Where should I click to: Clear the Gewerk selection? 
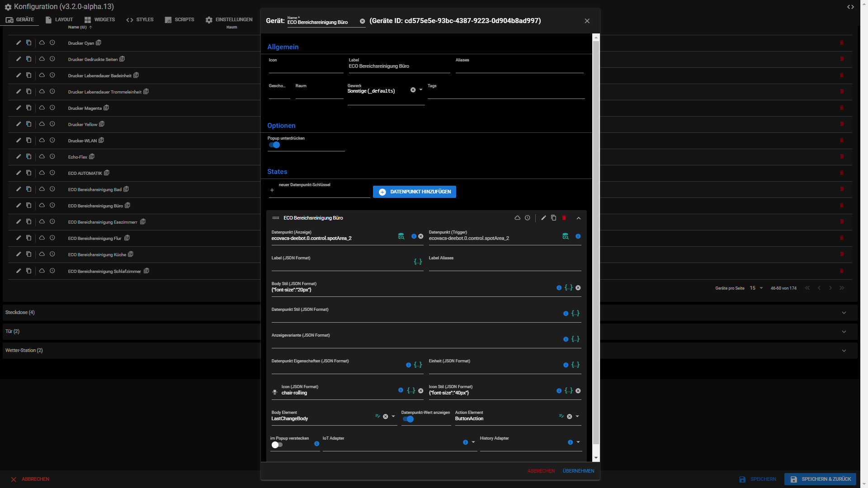[x=413, y=90]
